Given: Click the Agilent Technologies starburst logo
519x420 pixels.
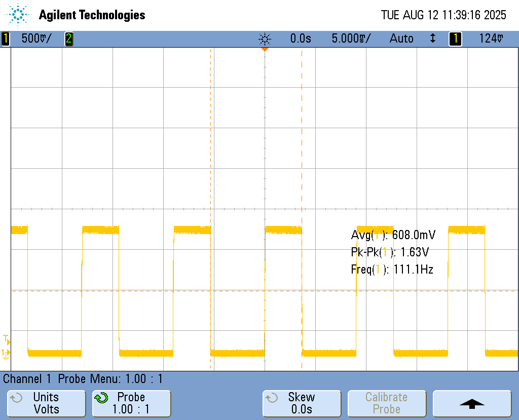Looking at the screenshot, I should (18, 15).
